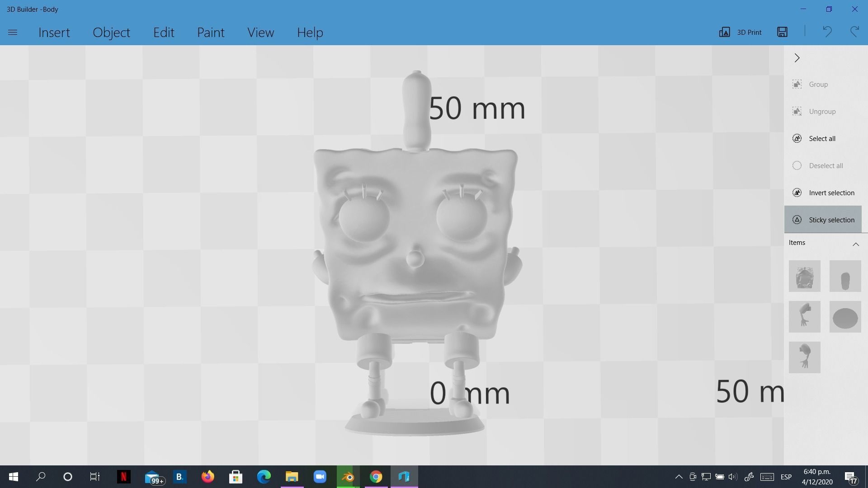
Task: Open Windows search from the taskbar
Action: click(x=41, y=477)
